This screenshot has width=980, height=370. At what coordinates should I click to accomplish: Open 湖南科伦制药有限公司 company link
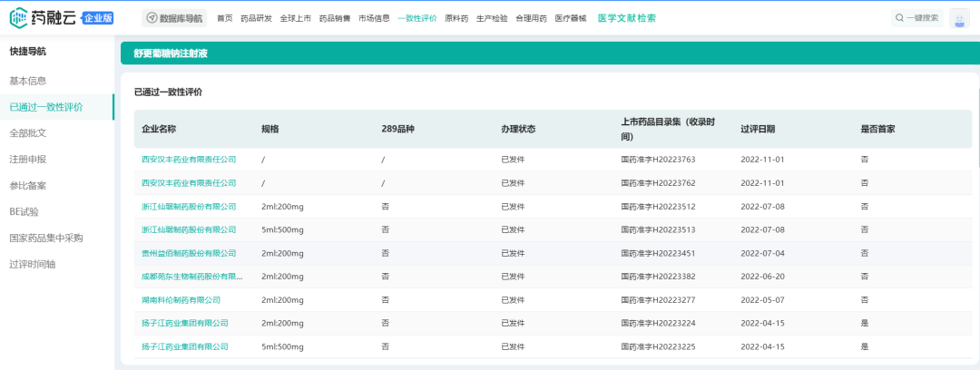181,300
